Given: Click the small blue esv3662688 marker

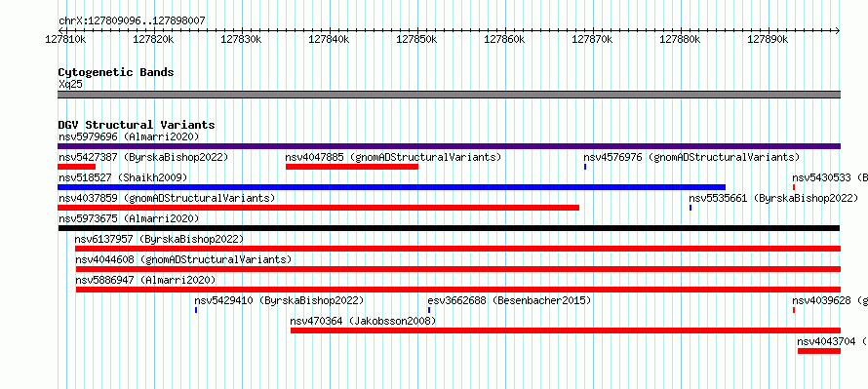Looking at the screenshot, I should coord(429,310).
